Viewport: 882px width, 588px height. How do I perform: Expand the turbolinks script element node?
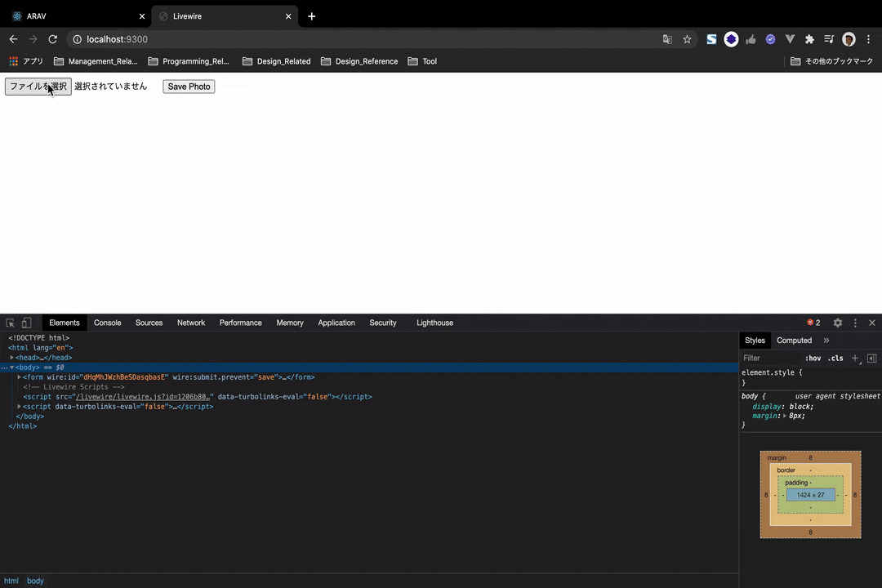coord(19,406)
